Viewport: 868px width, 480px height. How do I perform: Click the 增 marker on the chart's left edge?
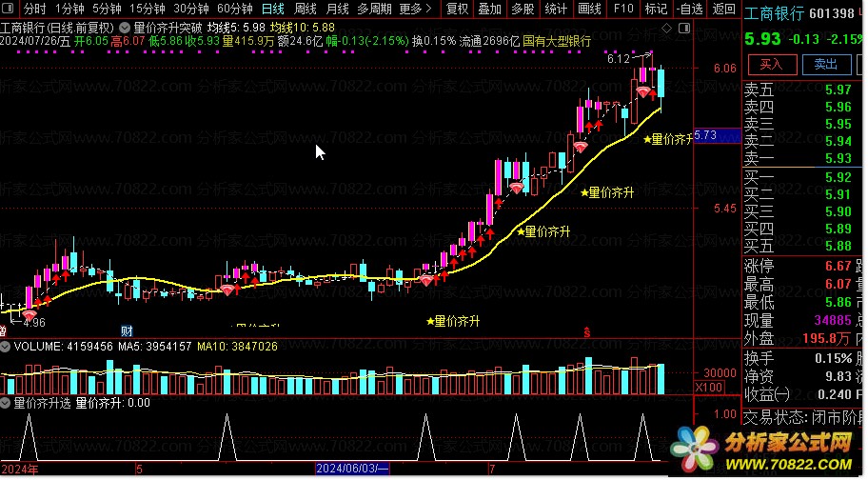[x=3, y=331]
